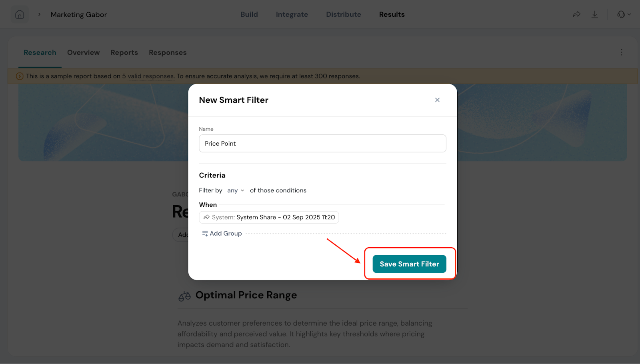Open the three-dot more options menu
Image resolution: width=640 pixels, height=364 pixels.
pos(621,52)
